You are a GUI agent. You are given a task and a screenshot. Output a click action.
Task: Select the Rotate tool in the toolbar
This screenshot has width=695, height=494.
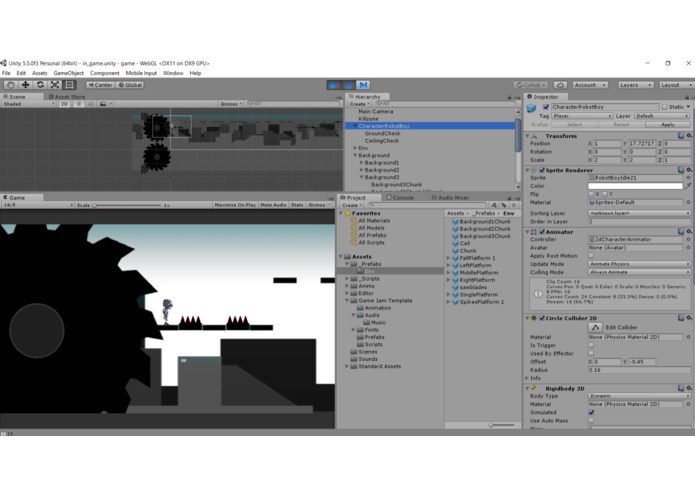(x=40, y=85)
